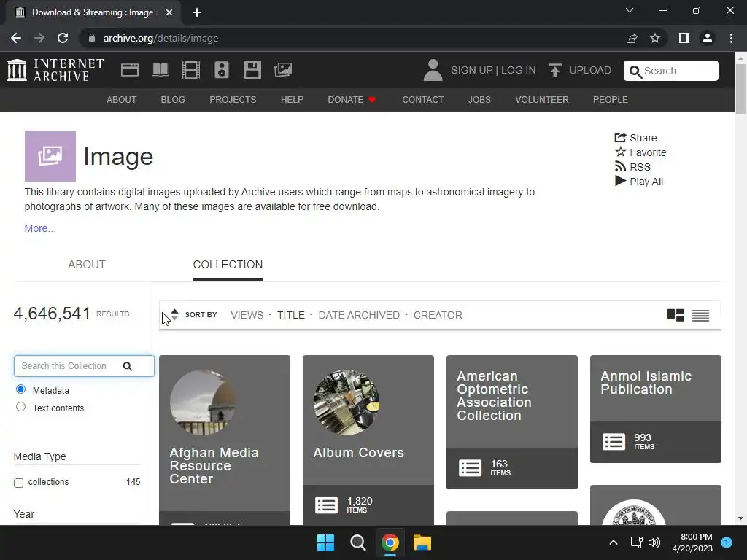Open the Texts (book) media icon

coord(160,70)
